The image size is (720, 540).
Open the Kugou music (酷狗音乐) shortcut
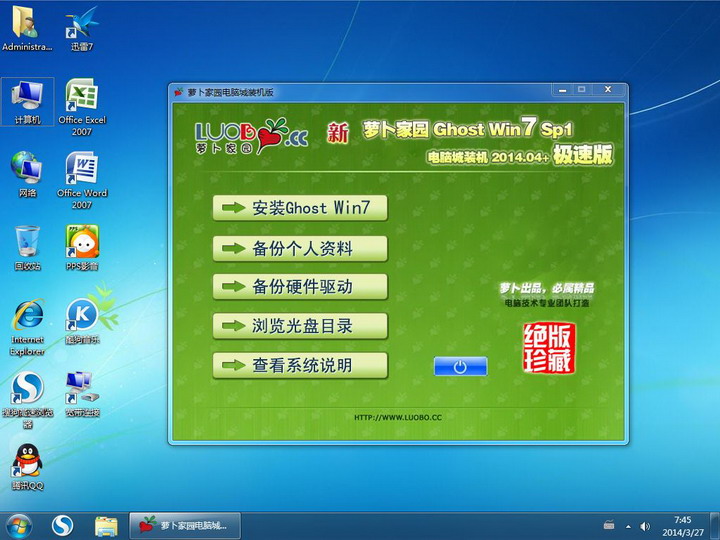[83, 321]
